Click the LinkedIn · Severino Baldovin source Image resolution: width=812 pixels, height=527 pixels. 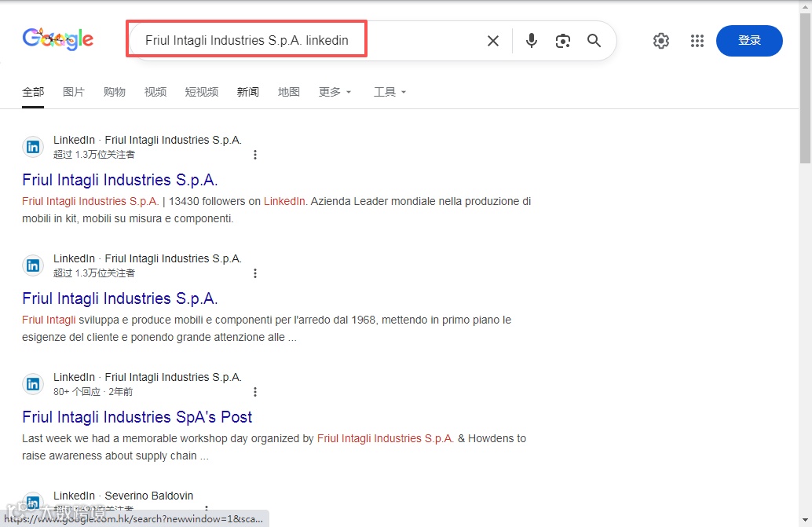pos(123,496)
